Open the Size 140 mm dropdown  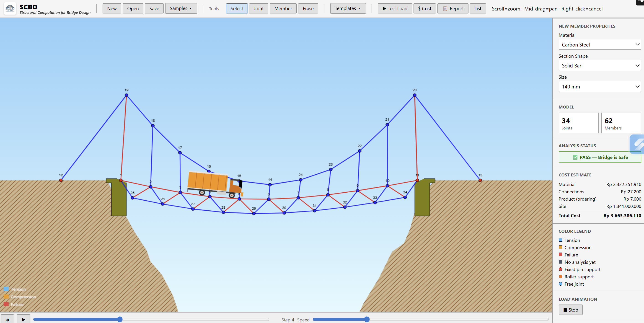click(600, 86)
